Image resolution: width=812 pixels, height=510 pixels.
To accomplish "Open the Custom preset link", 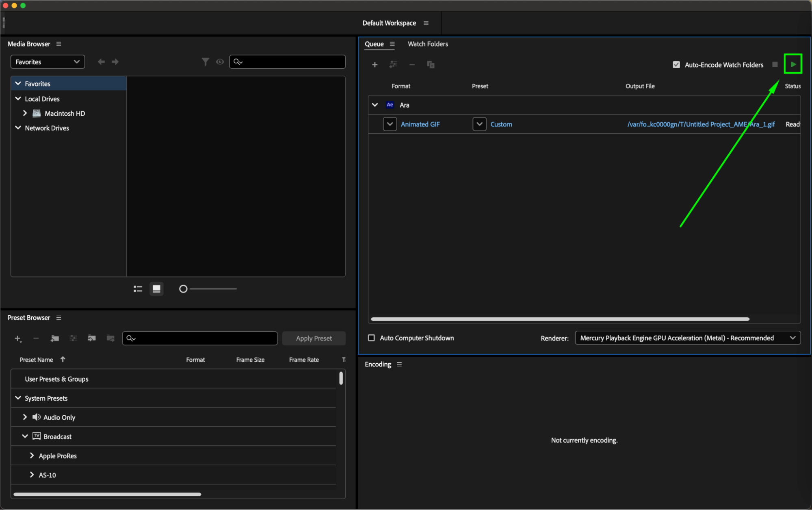I will pos(501,124).
